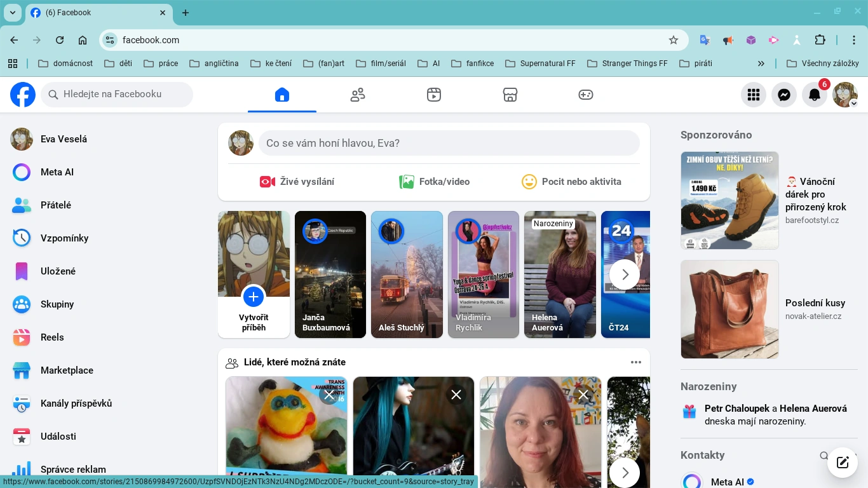Viewport: 868px width, 488px height.
Task: Show hidden bookmarks with the chevron
Action: pos(761,64)
